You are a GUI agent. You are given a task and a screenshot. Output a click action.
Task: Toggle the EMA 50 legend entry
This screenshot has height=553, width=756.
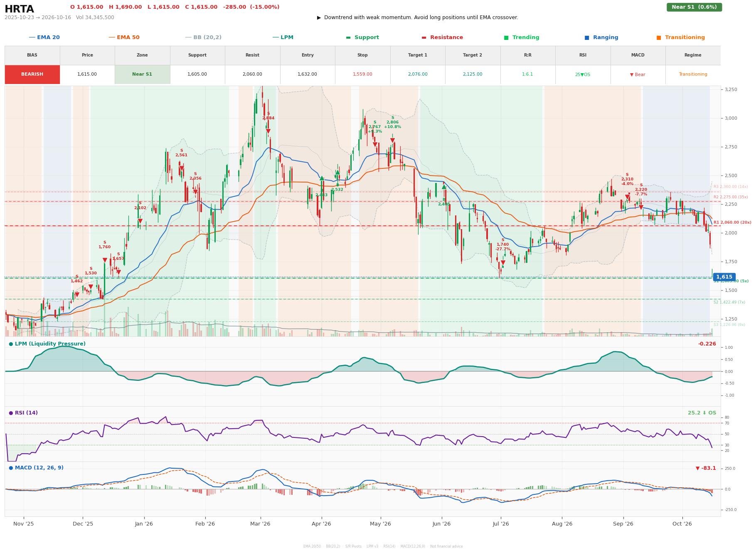coord(124,37)
